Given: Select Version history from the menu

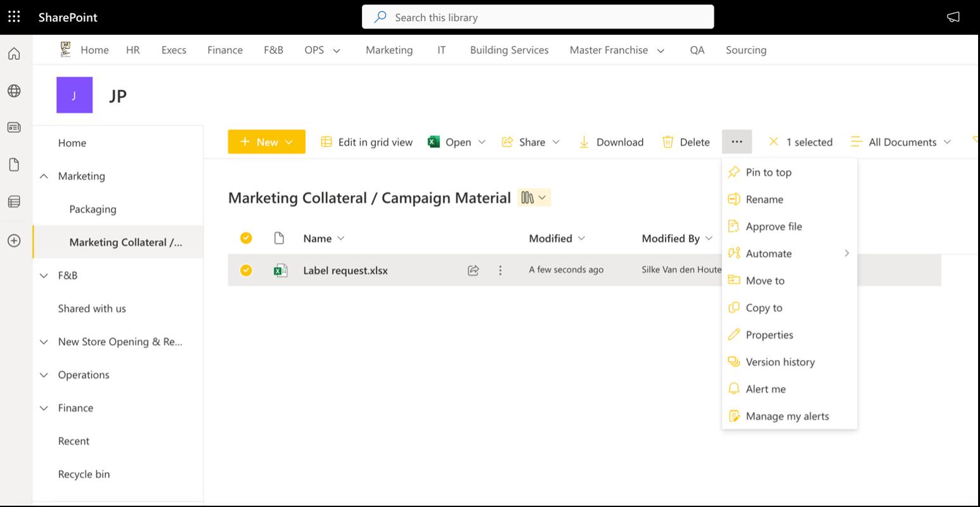Looking at the screenshot, I should (780, 362).
